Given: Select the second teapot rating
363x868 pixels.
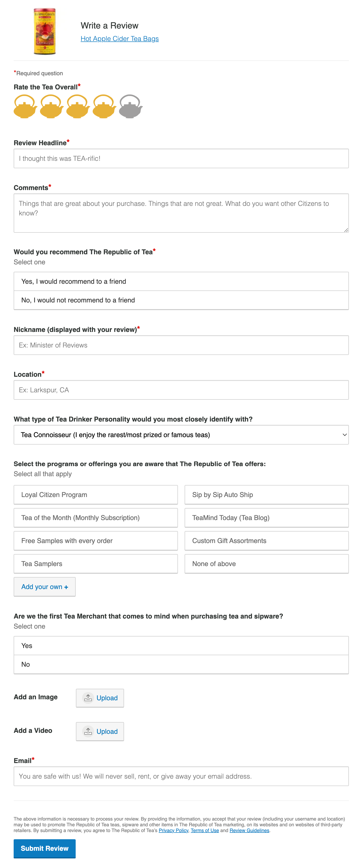Looking at the screenshot, I should (51, 107).
